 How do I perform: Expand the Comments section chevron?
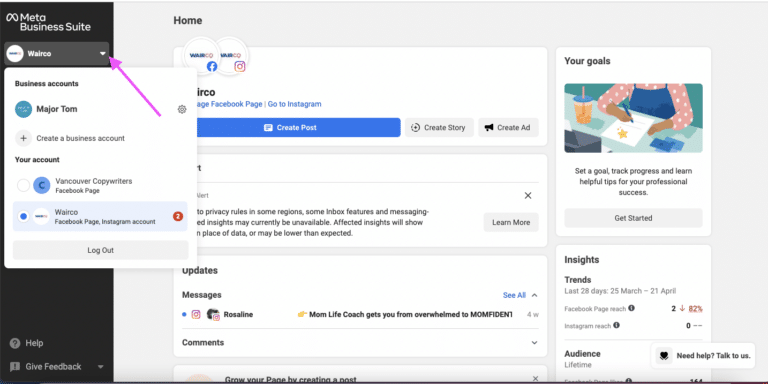tap(534, 343)
